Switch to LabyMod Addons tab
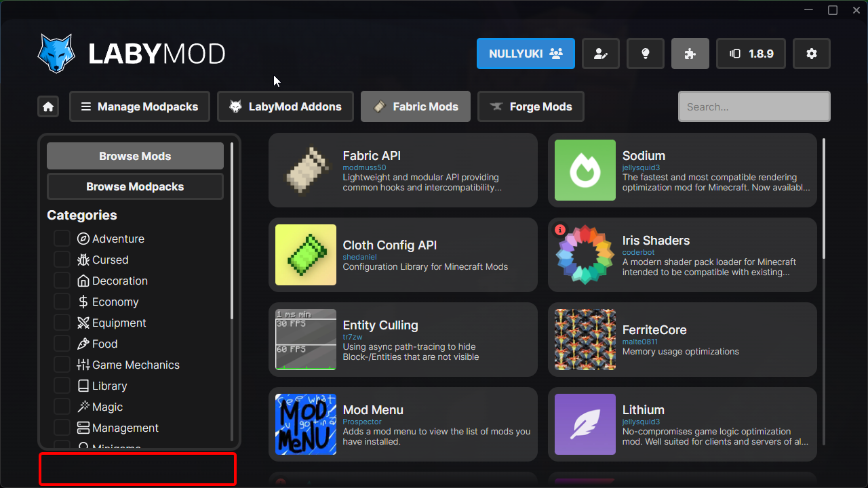The height and width of the screenshot is (488, 868). pos(285,107)
